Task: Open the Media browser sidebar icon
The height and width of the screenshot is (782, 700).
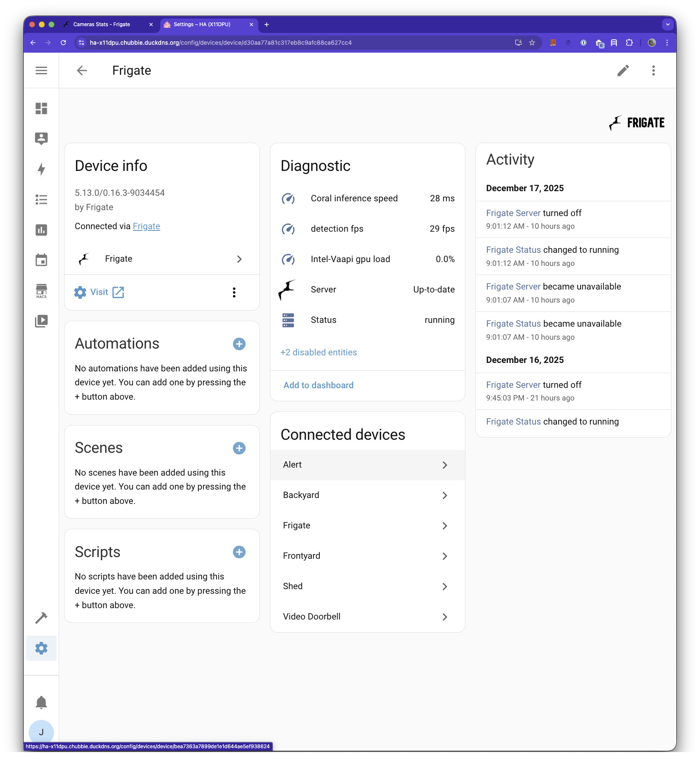Action: 41,321
